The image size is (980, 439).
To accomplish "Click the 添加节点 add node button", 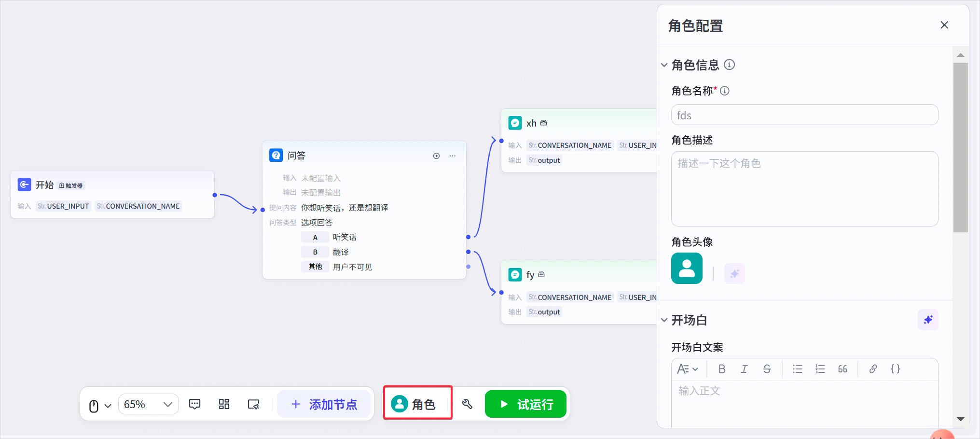I will coord(324,404).
